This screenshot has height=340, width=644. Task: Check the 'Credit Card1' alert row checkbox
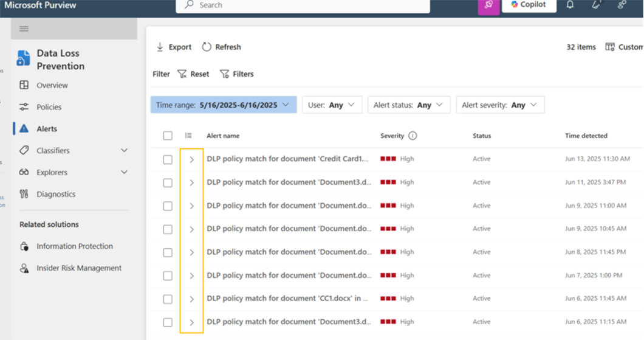[168, 159]
